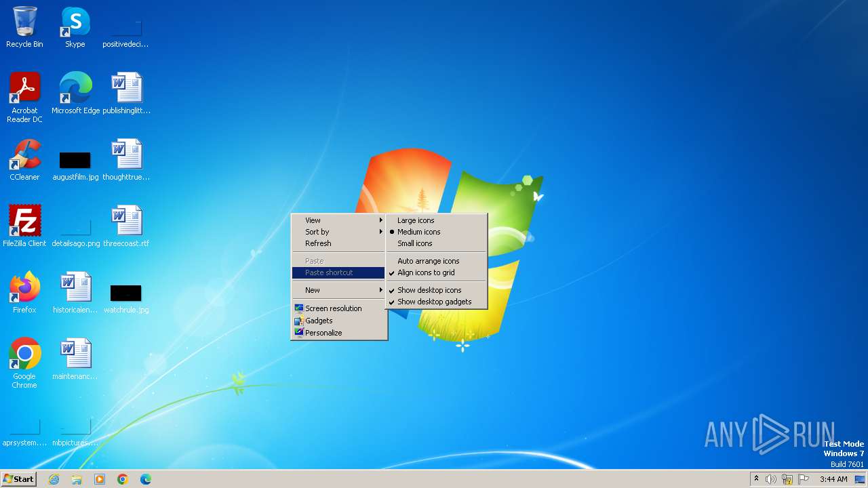Launch Internet Explorer from taskbar
This screenshot has width=868, height=488.
(x=54, y=479)
